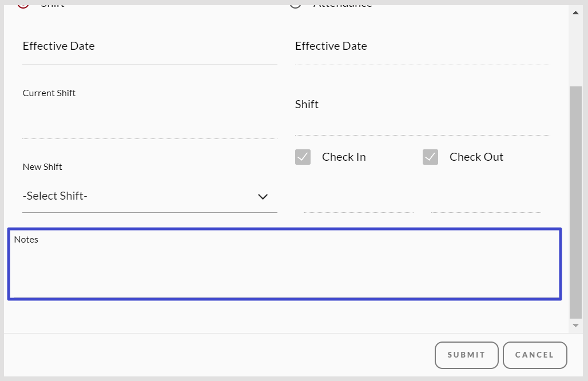Toggle the Check In checkbox

[303, 157]
